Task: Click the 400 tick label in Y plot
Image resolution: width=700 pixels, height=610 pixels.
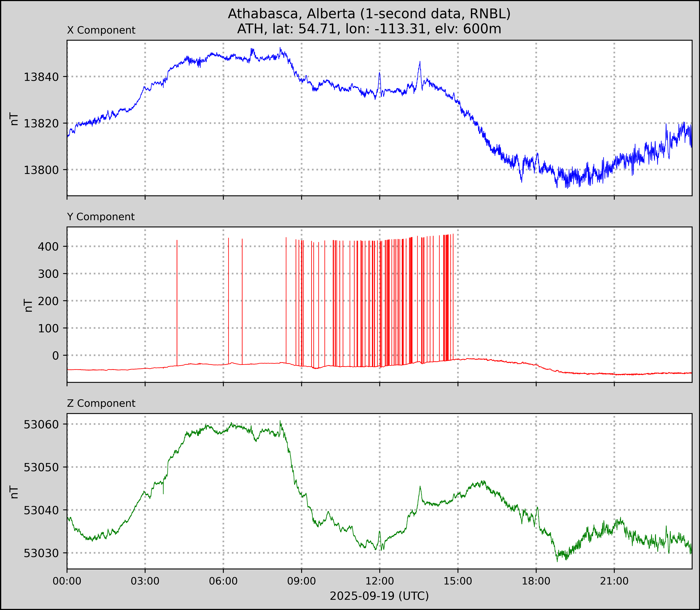Action: 48,246
